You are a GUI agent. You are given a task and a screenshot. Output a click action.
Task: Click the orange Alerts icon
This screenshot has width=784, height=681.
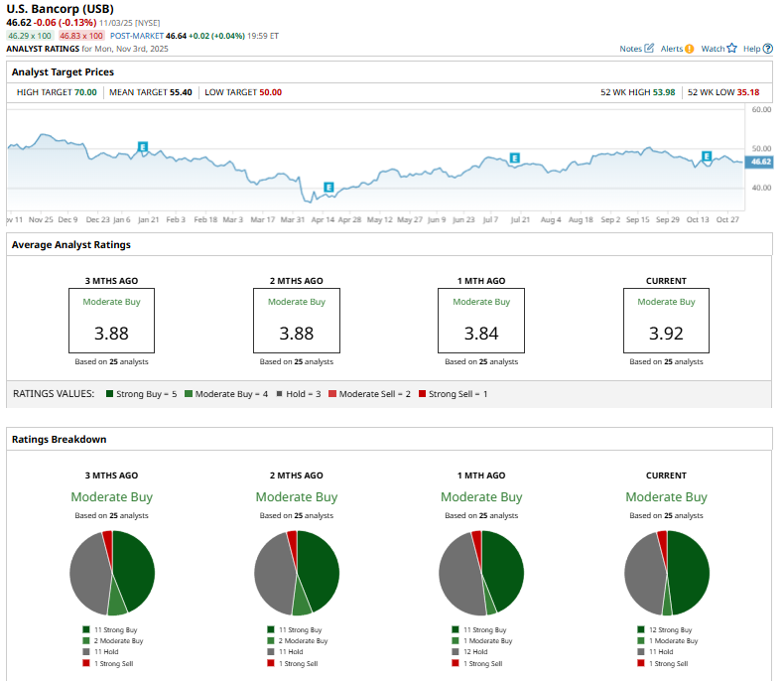[x=689, y=48]
